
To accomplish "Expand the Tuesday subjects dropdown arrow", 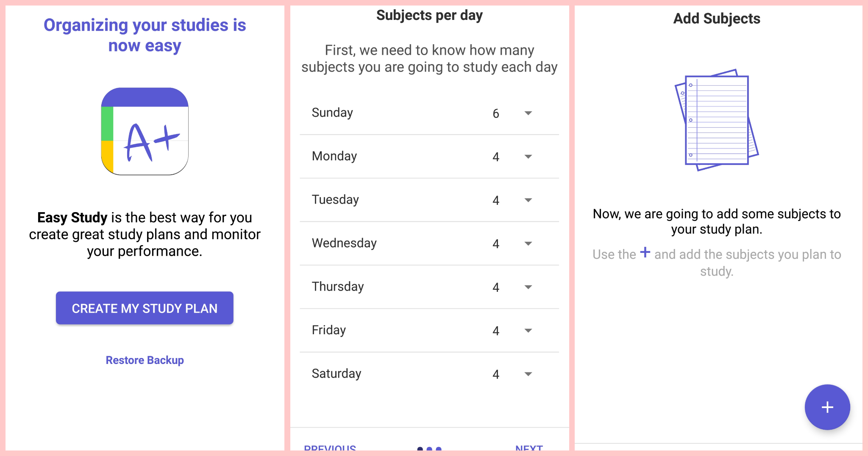I will click(x=528, y=200).
